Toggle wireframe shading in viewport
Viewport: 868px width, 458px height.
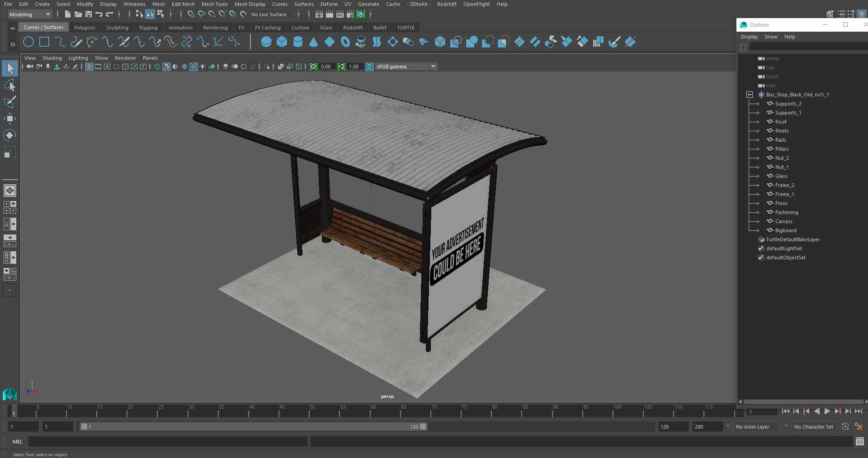click(157, 67)
